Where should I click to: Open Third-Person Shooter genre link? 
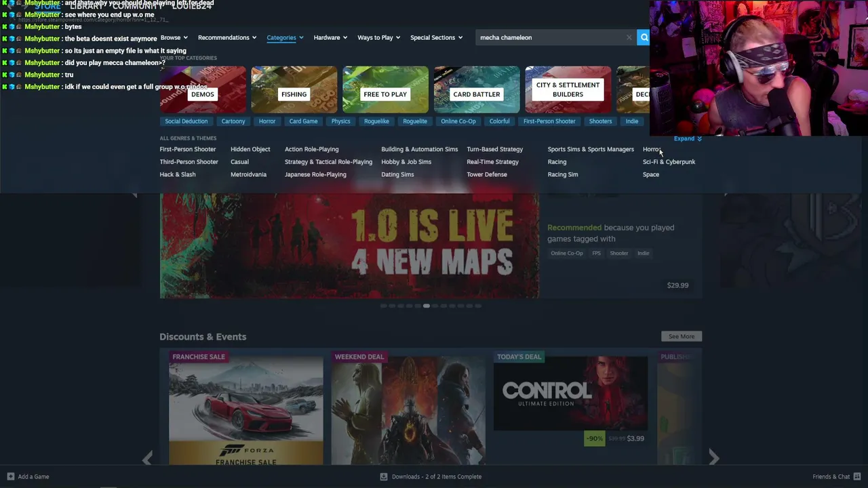[189, 162]
